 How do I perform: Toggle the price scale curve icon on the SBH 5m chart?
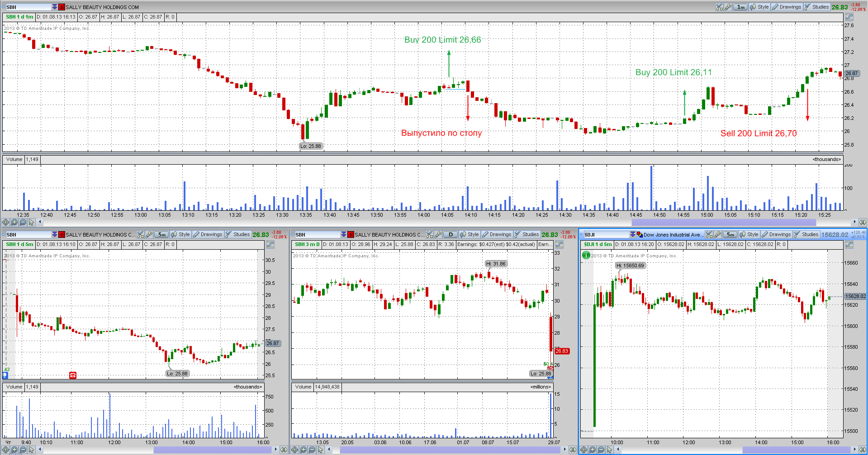[270, 244]
